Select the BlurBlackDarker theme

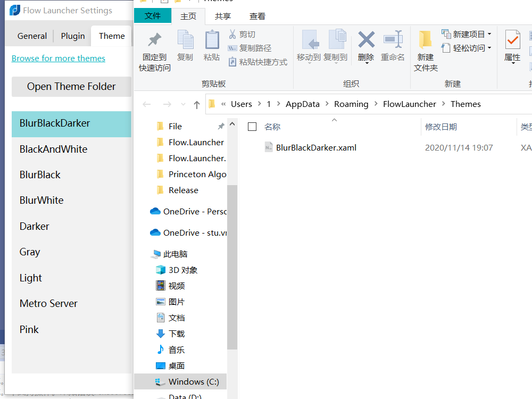coord(71,123)
